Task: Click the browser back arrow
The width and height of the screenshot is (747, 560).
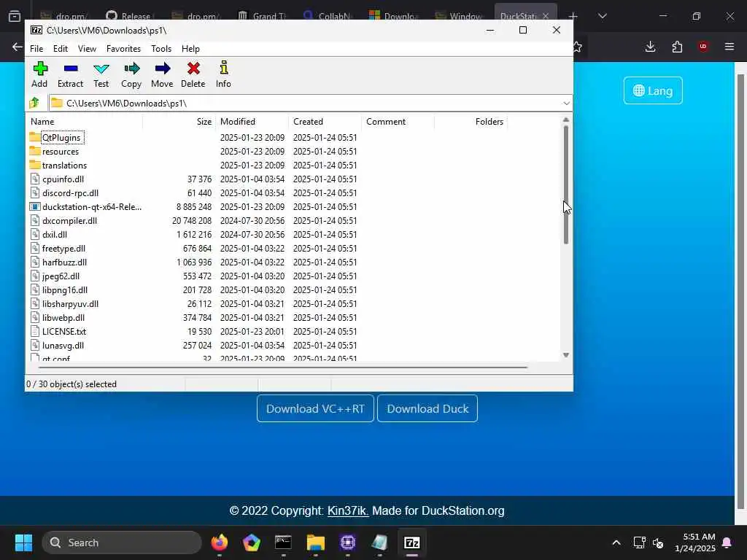Action: (18, 47)
